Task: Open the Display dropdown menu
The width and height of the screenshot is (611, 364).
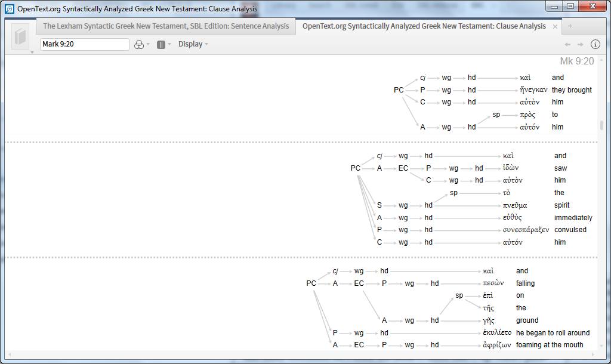Action: tap(193, 44)
